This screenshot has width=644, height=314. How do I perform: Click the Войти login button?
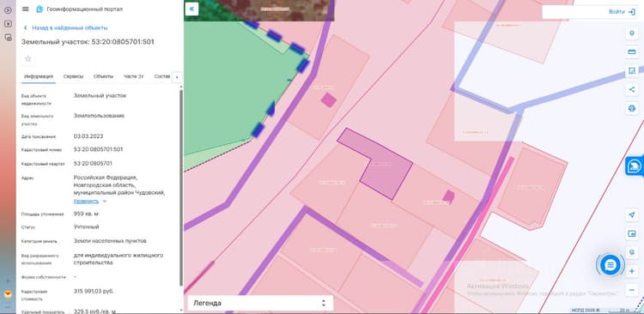(x=622, y=12)
